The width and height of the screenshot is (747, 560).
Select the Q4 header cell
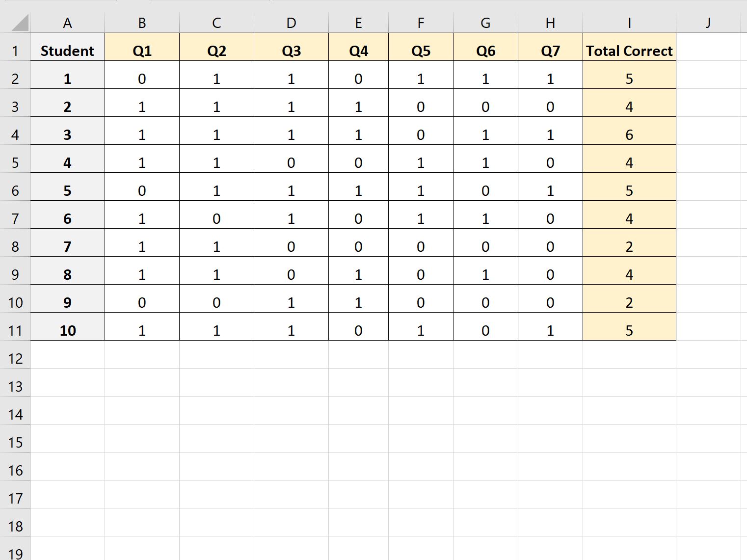coord(358,51)
